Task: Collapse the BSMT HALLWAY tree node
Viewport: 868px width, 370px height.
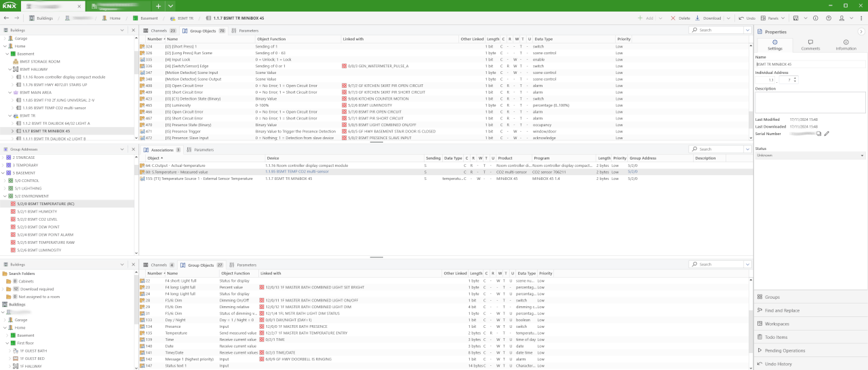Action: tap(9, 69)
